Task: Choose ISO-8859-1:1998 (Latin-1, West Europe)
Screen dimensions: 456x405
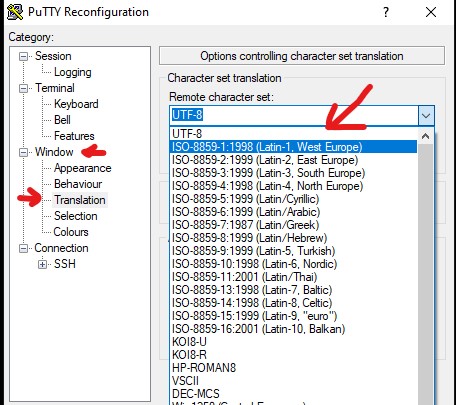Action: click(293, 147)
